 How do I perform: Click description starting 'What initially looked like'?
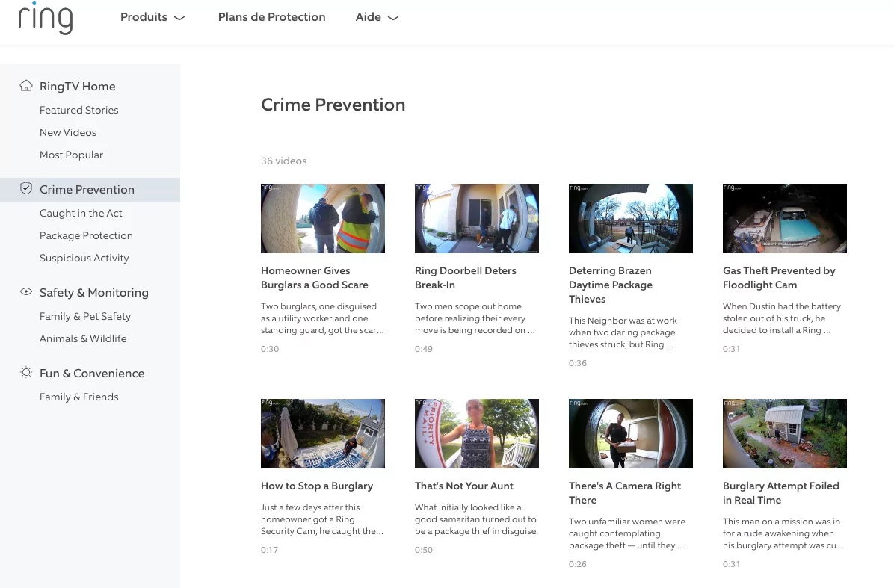(477, 519)
